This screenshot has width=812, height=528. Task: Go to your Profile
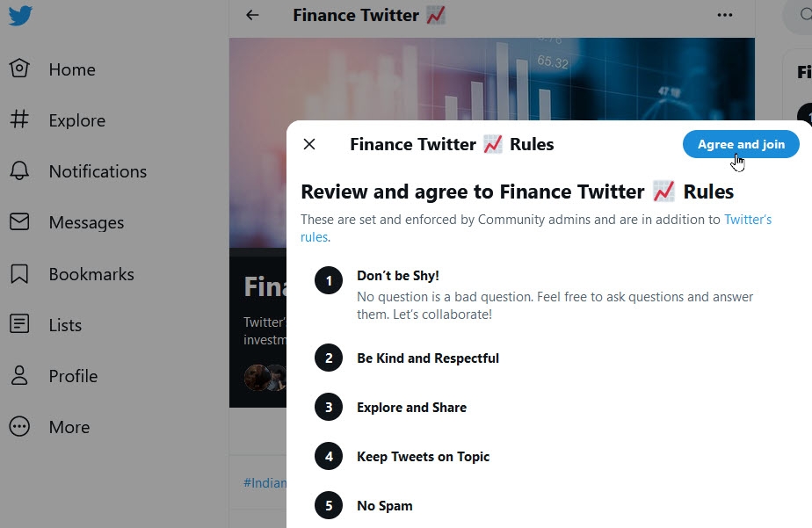tap(74, 376)
